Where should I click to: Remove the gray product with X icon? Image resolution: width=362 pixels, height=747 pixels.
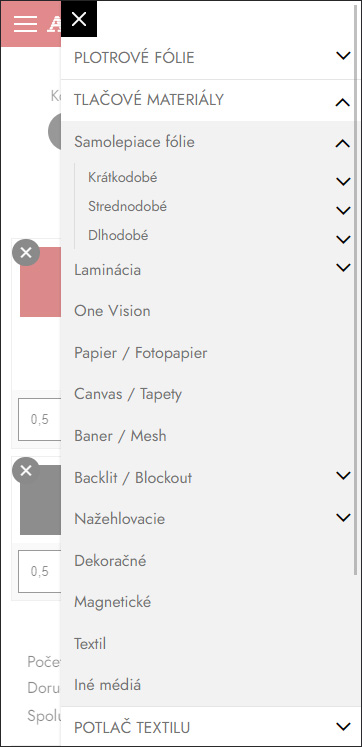point(26,471)
